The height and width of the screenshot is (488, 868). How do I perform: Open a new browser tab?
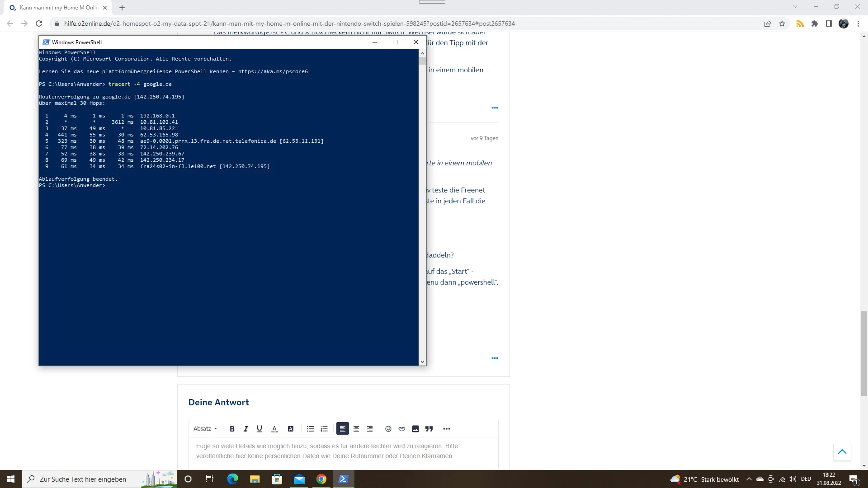122,8
